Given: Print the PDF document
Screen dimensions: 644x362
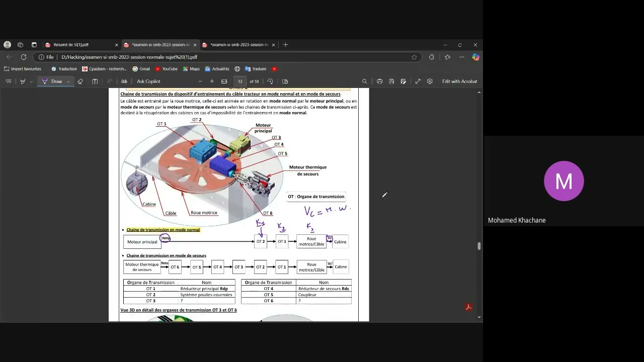Looking at the screenshot, I should pos(380,81).
